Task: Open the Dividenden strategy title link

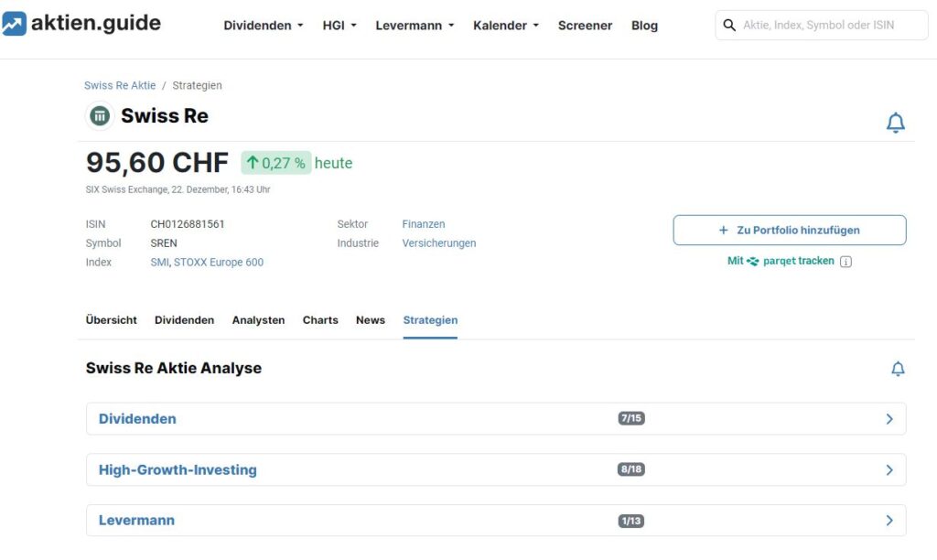Action: [137, 419]
